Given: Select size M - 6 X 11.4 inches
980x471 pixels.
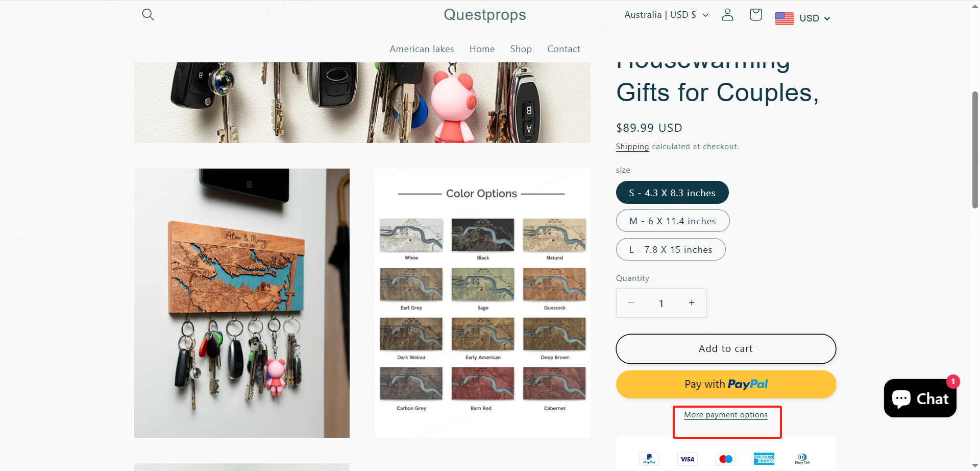Looking at the screenshot, I should 672,221.
